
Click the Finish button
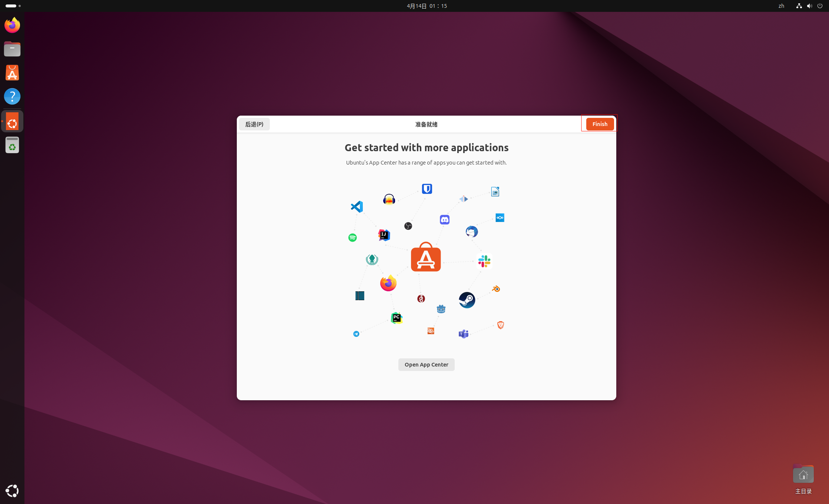tap(600, 124)
